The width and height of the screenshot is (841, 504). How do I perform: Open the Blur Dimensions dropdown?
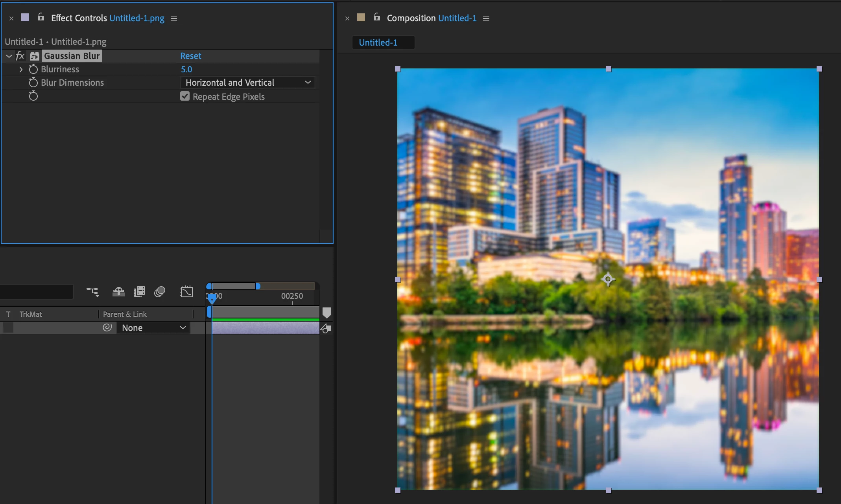[x=248, y=83]
